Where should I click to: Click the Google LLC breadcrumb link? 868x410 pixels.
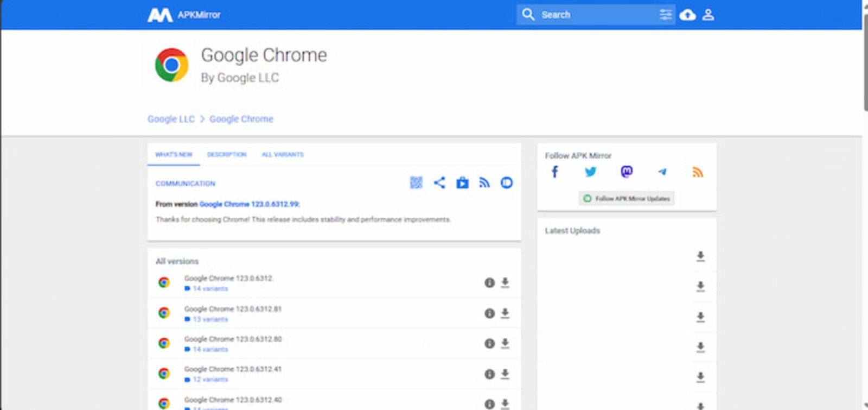(171, 119)
